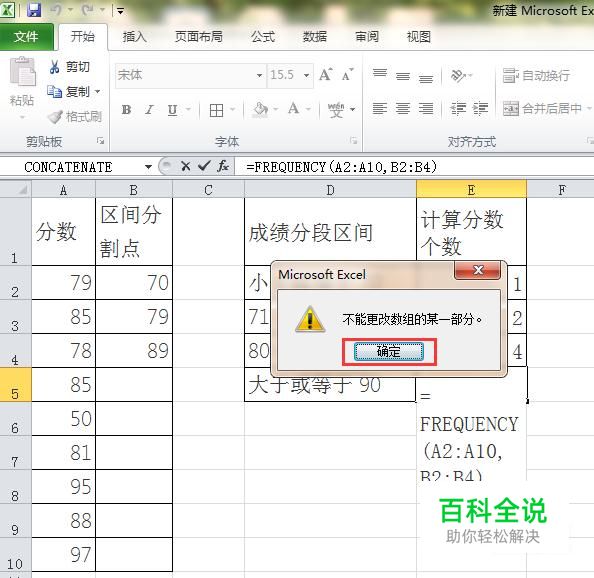Viewport: 594px width, 578px height.
Task: Click the decrease font size icon
Action: (347, 75)
